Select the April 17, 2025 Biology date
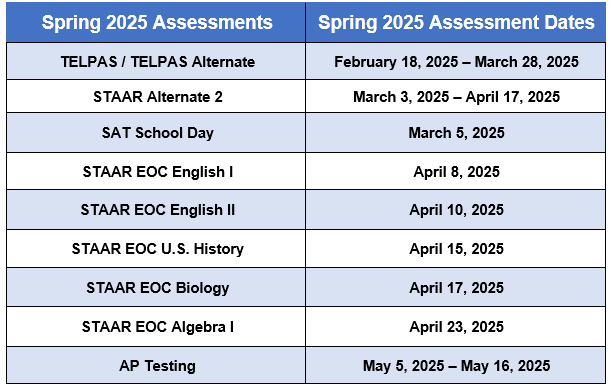Screen dimensions: 610x389 [x=456, y=287]
